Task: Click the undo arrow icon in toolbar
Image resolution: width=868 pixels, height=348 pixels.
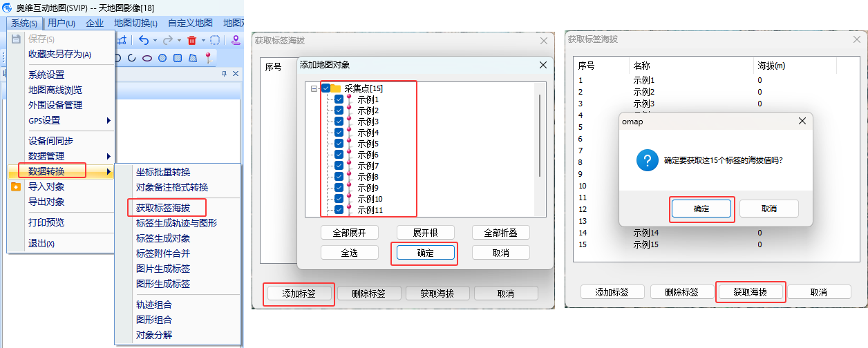Action: (144, 40)
